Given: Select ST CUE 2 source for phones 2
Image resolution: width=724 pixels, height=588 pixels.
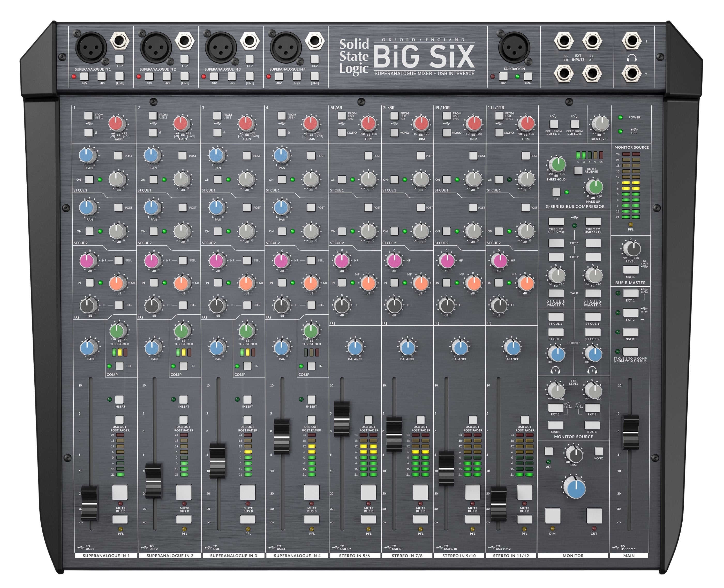Looking at the screenshot, I should (x=593, y=332).
